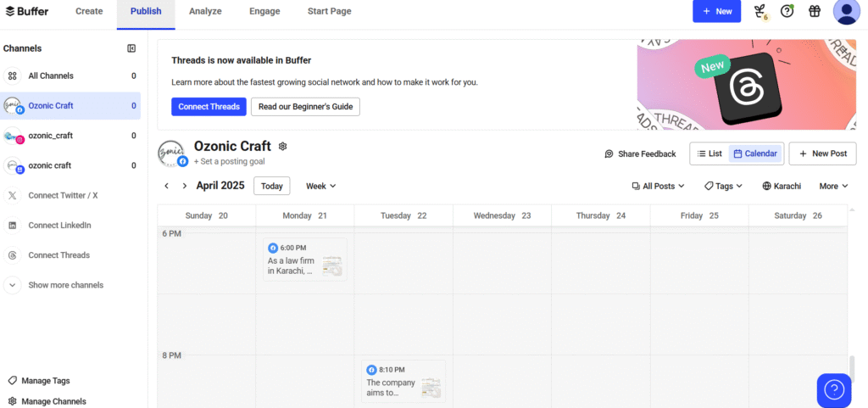Screen dimensions: 868x408
Task: Open the floating help chat button
Action: coord(833,389)
